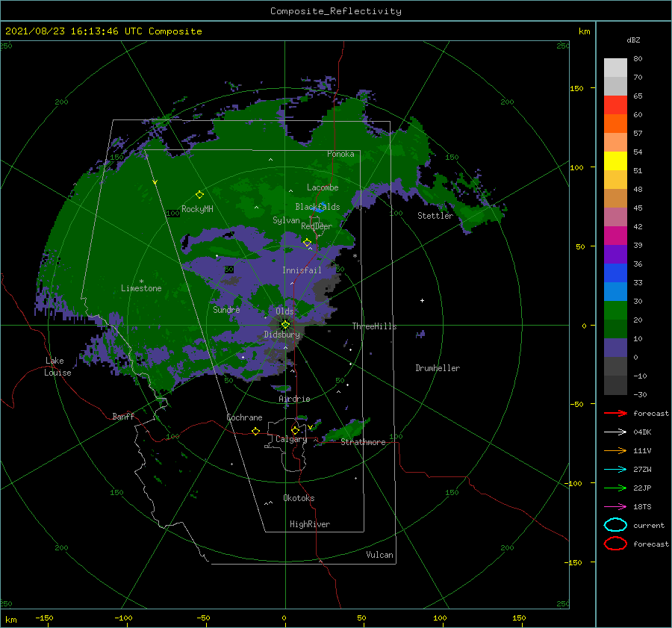
Task: Click the Olds label
Action: (284, 311)
